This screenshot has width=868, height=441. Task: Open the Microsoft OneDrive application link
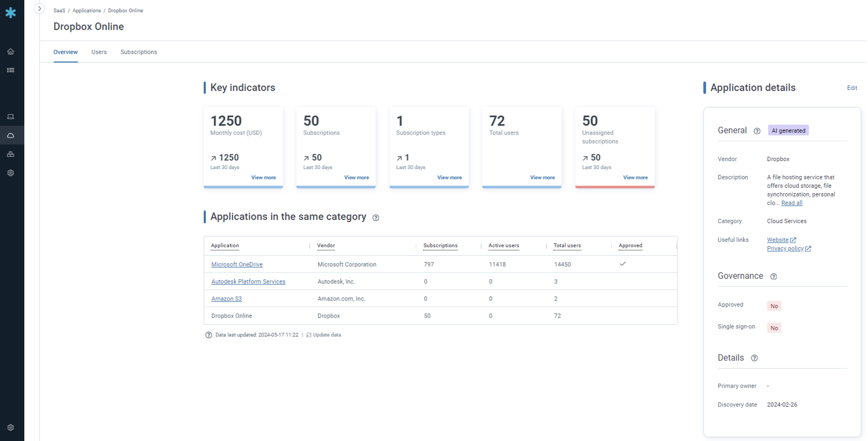click(237, 265)
